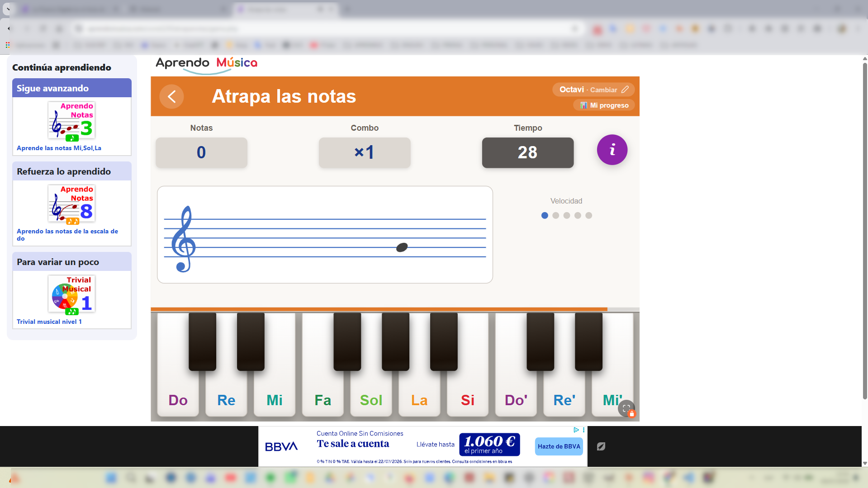868x488 pixels.
Task: Open Aprendo Notas 8 thumbnail
Action: [x=71, y=204]
